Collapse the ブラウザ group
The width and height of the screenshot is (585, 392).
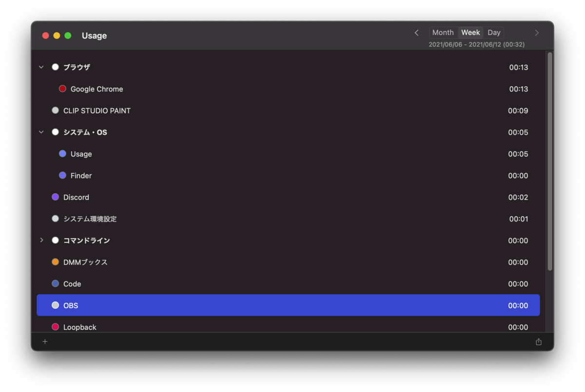pos(41,67)
